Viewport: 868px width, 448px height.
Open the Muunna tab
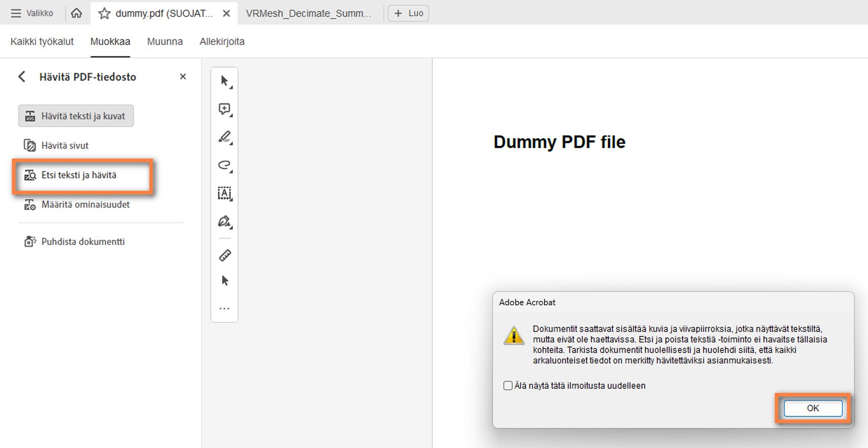[x=165, y=42]
